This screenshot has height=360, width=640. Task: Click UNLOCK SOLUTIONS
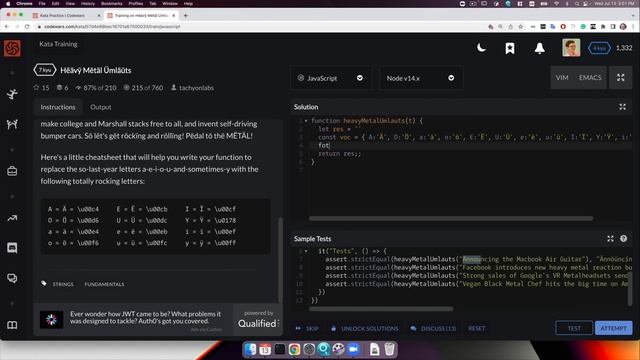(364, 328)
